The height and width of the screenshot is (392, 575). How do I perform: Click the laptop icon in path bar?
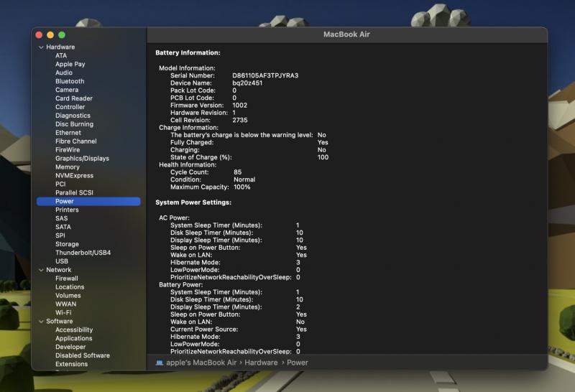click(159, 363)
